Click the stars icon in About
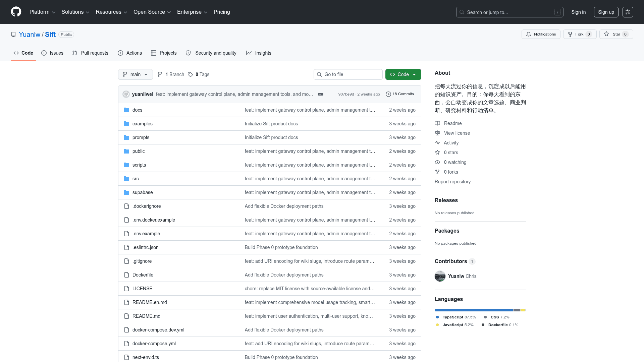Image resolution: width=644 pixels, height=362 pixels. 437,153
